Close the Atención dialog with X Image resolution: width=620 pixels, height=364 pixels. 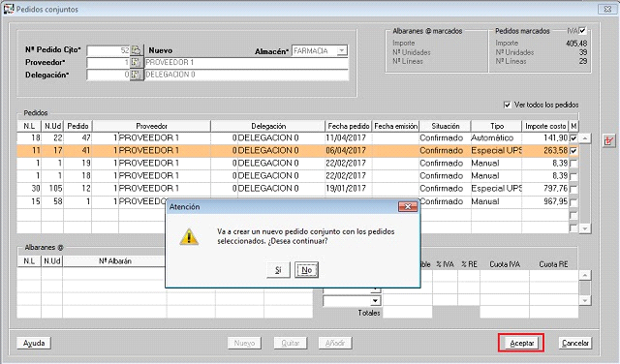coord(408,206)
